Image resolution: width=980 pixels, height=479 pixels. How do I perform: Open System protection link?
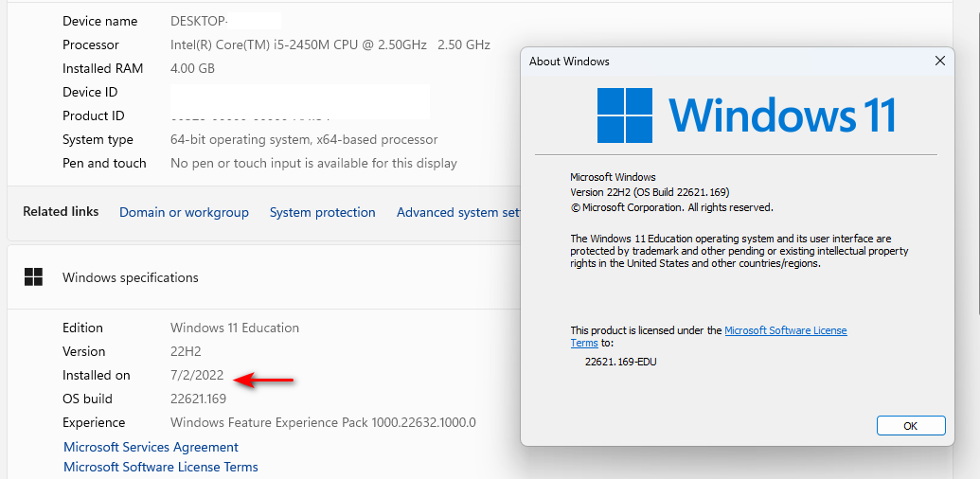coord(323,212)
